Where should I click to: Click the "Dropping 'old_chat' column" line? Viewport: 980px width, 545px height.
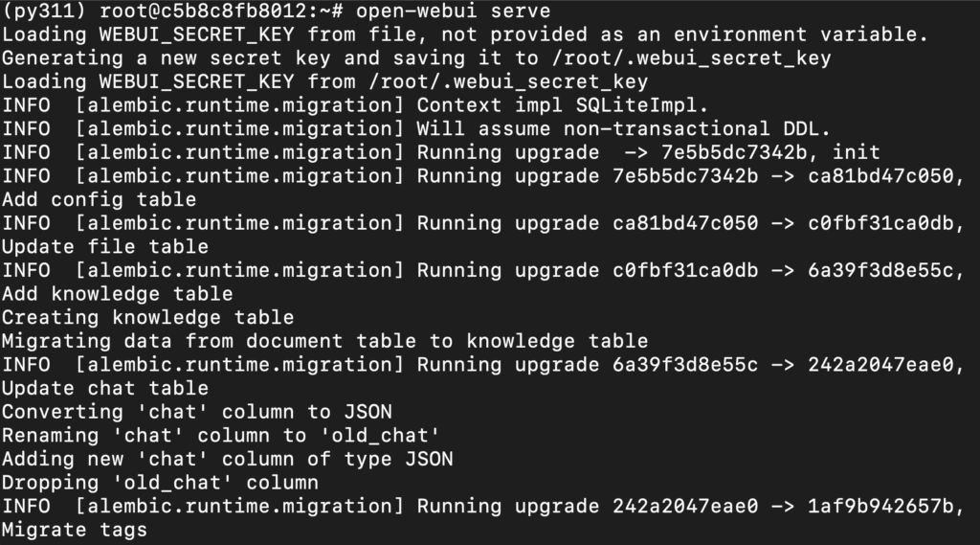click(x=160, y=482)
